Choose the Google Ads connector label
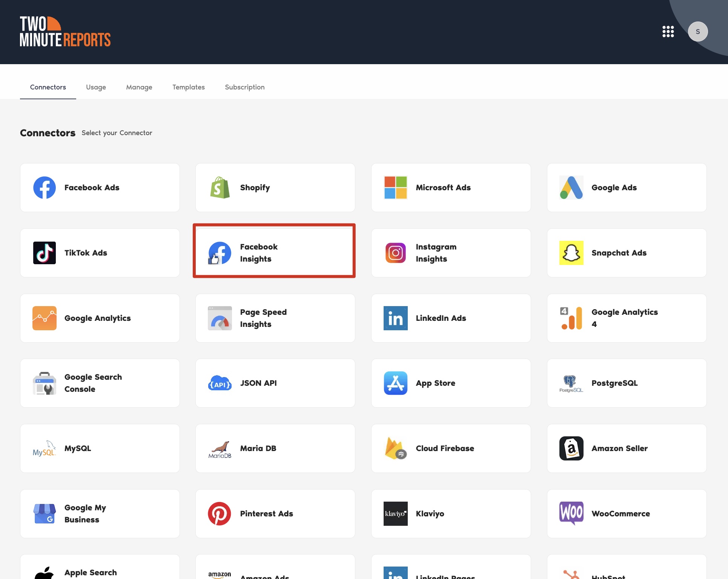This screenshot has width=728, height=579. point(614,188)
